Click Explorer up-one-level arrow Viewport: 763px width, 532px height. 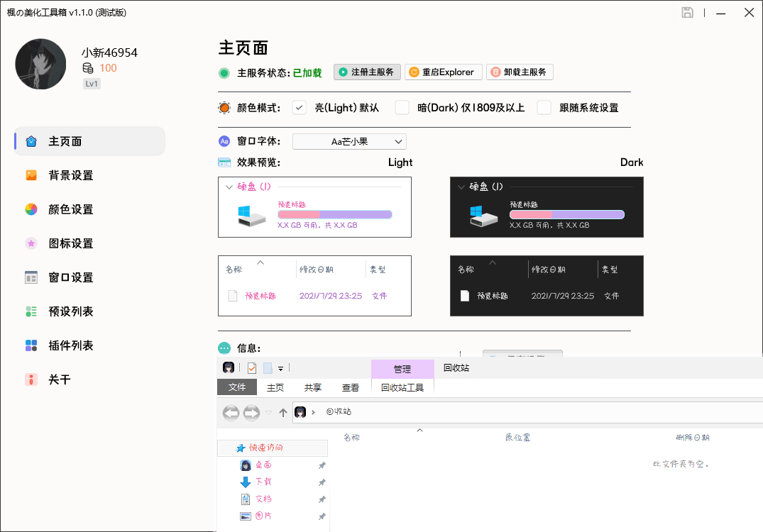click(x=283, y=413)
